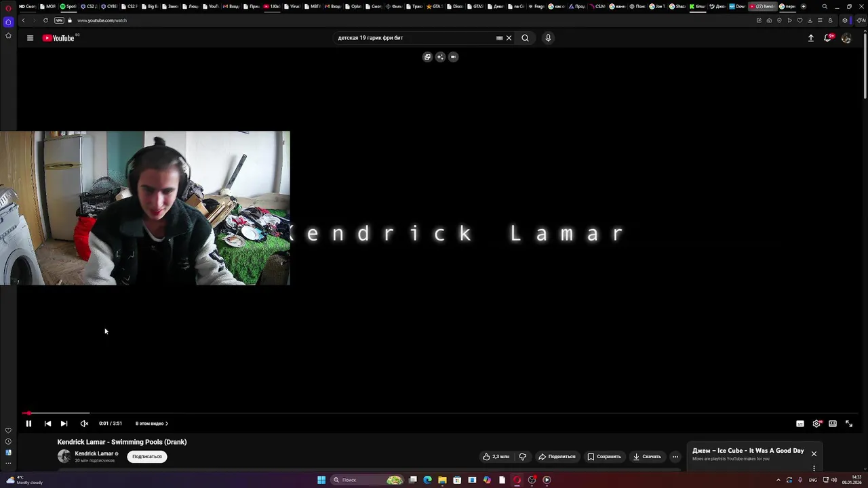Open the video title 'Kendrick Lamar - Swimming Pools (Drank)'

tap(122, 442)
